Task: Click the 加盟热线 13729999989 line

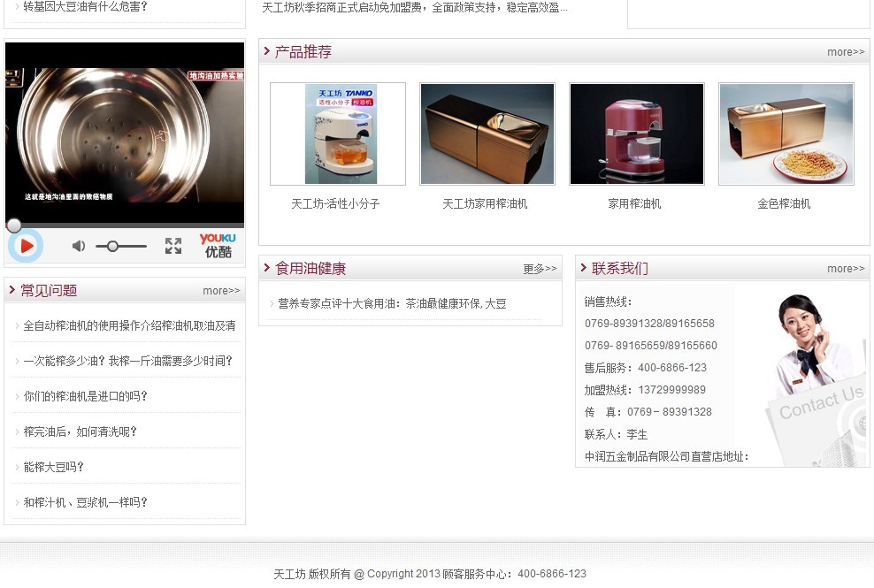Action: (x=645, y=390)
